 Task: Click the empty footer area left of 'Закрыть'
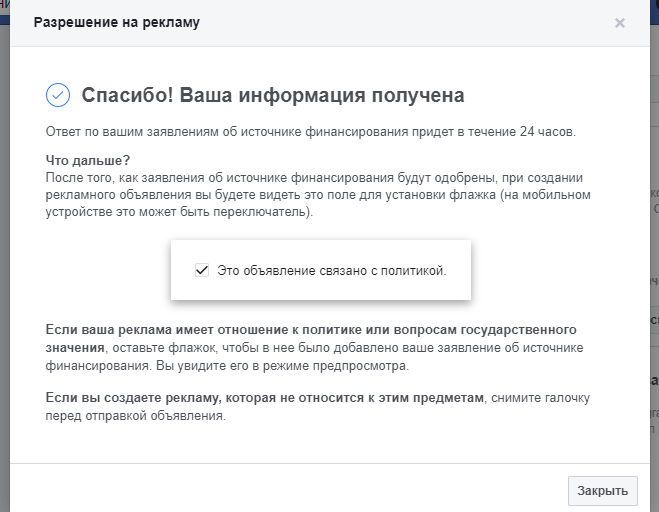pyautogui.click(x=286, y=488)
